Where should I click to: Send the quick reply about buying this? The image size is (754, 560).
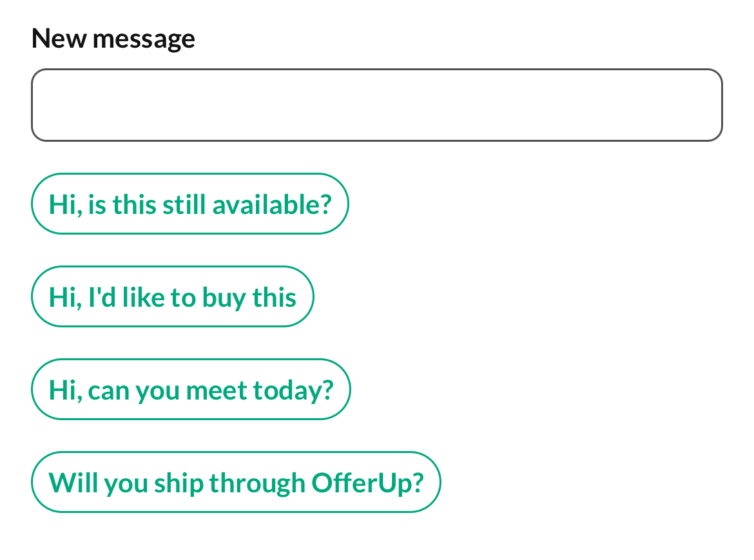172,296
